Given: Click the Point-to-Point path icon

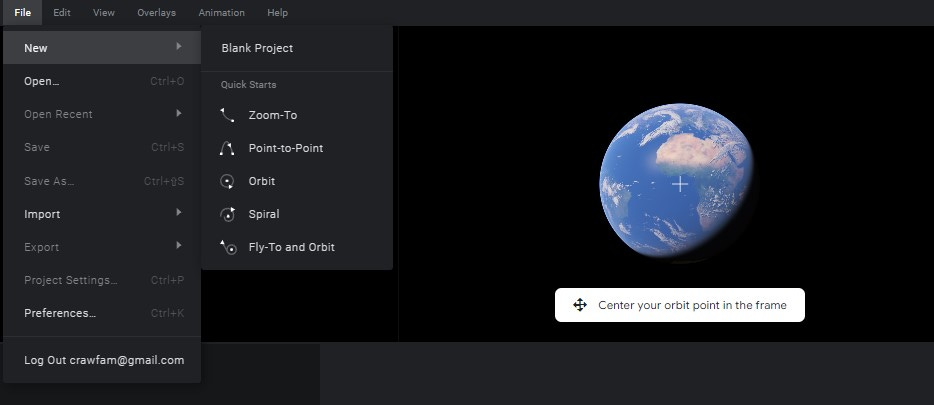Looking at the screenshot, I should click(x=227, y=148).
